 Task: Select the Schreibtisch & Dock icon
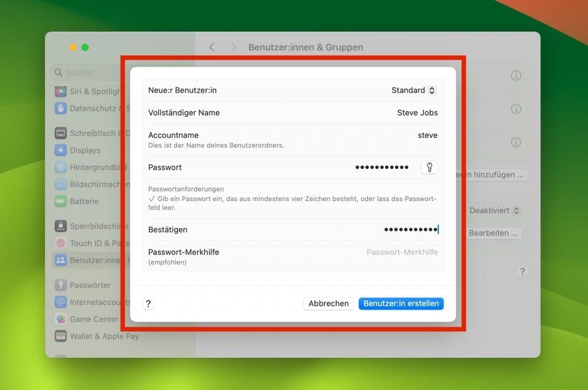coord(61,133)
